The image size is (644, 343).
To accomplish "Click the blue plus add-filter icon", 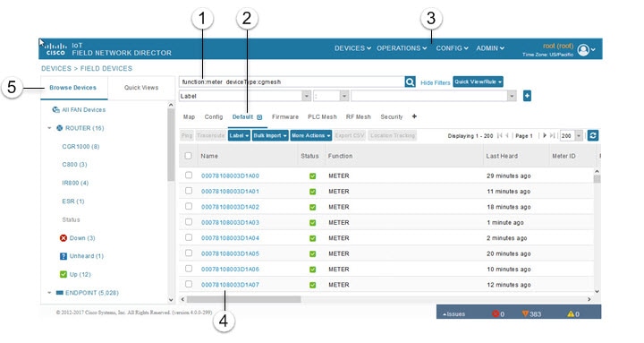I will 527,96.
